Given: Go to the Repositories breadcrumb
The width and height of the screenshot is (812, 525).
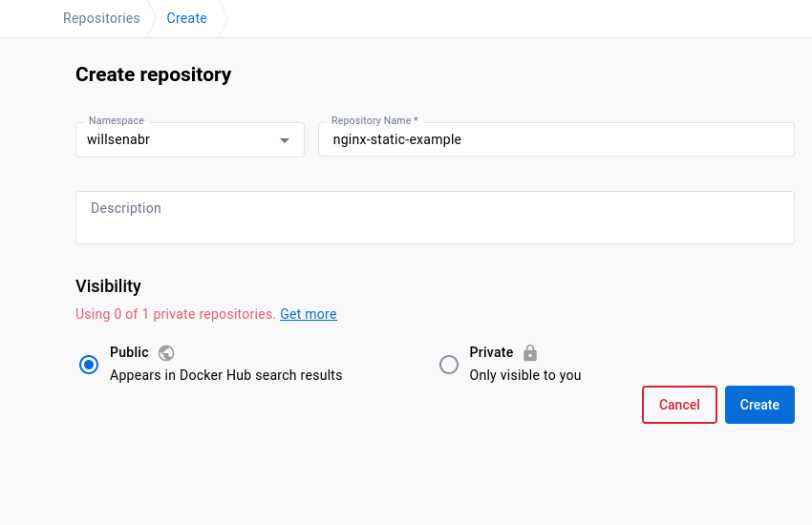Looking at the screenshot, I should [101, 18].
